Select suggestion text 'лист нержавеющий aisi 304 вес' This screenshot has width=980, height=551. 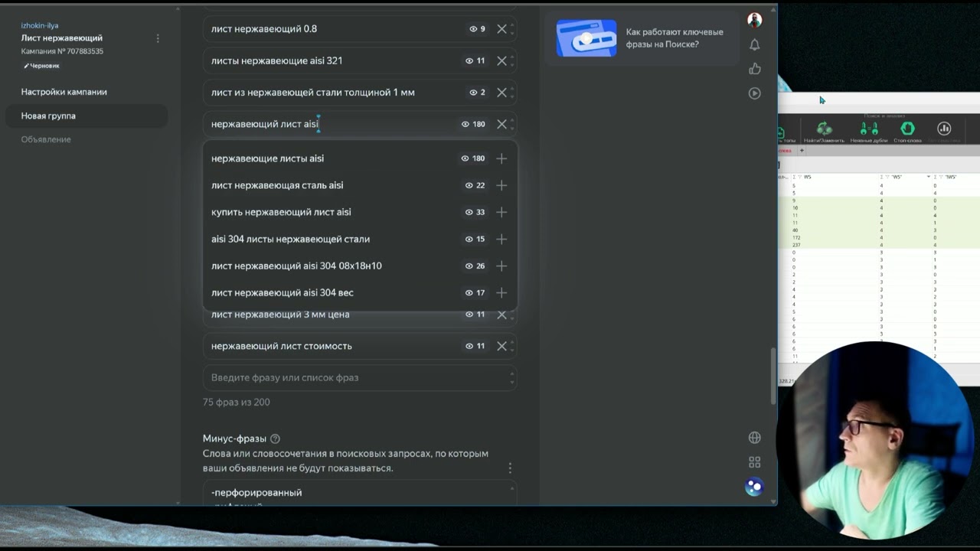[x=283, y=292]
